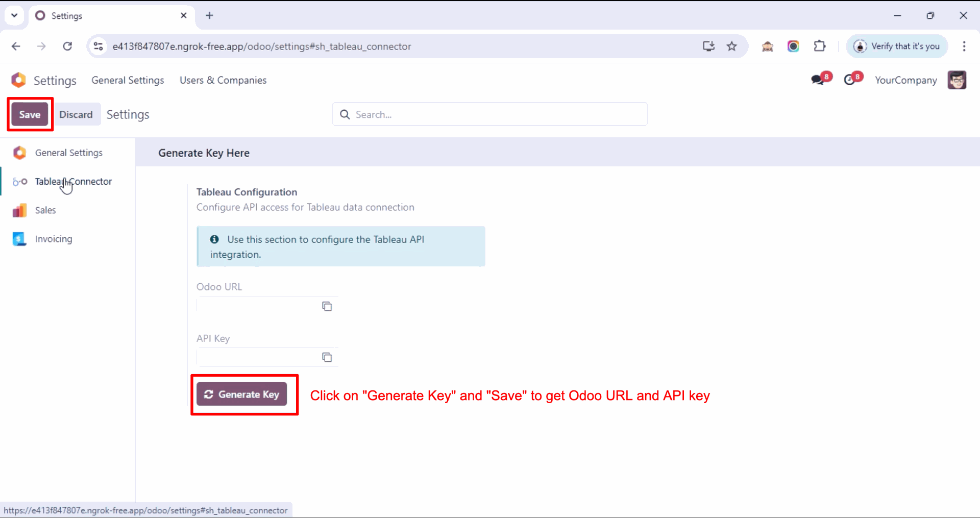Open the conversations messages icon
Image resolution: width=980 pixels, height=518 pixels.
[818, 80]
